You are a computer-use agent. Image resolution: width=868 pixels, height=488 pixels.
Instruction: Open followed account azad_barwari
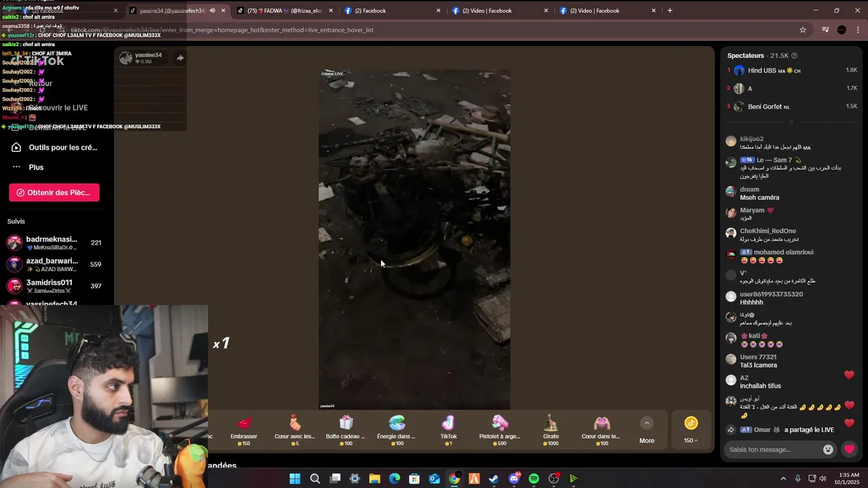pos(54,264)
